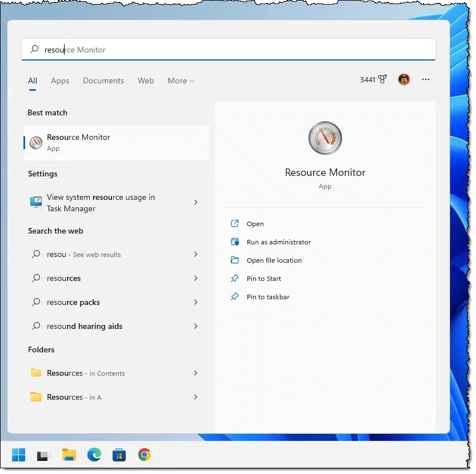Expand arrow for Resources in Contents folder
476x474 pixels.
click(195, 373)
